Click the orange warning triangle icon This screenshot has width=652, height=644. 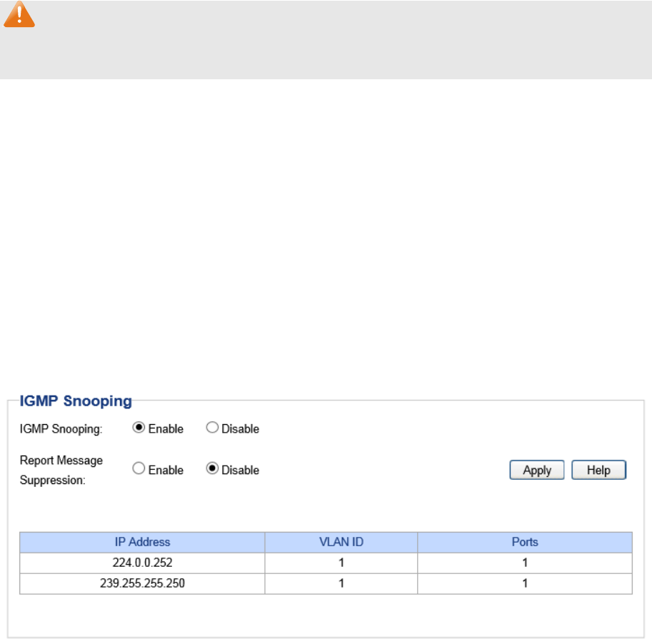[19, 14]
